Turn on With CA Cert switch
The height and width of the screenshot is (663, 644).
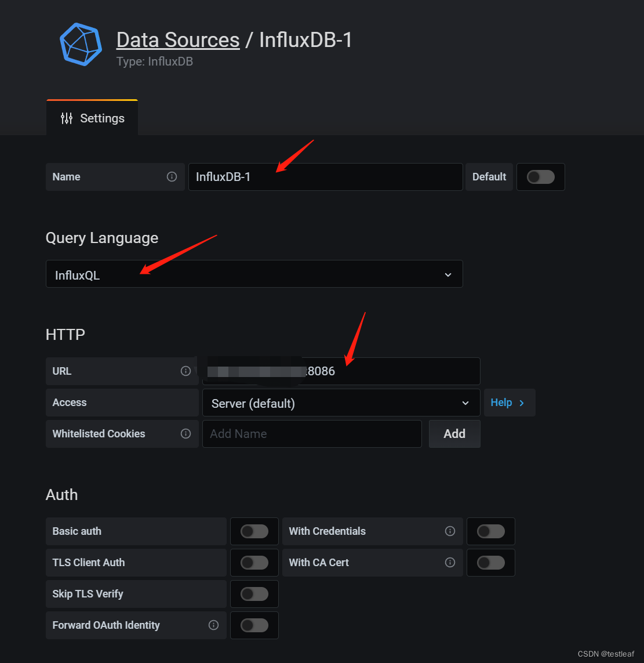490,563
